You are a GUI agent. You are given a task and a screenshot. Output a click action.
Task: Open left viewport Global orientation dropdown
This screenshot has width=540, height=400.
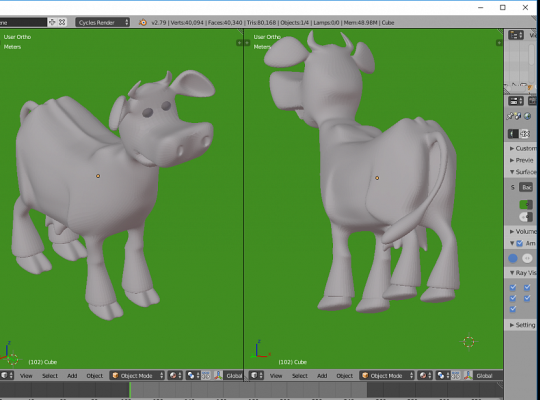coord(233,376)
